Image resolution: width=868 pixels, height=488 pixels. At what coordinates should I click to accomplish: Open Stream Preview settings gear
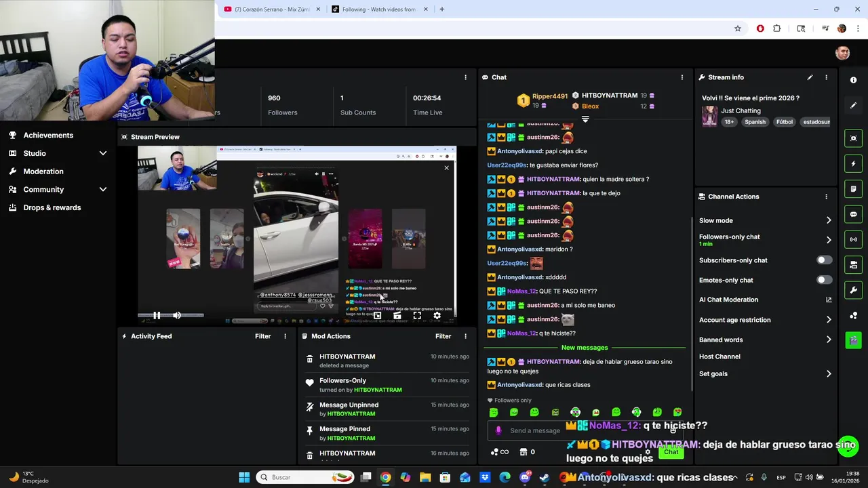point(437,315)
